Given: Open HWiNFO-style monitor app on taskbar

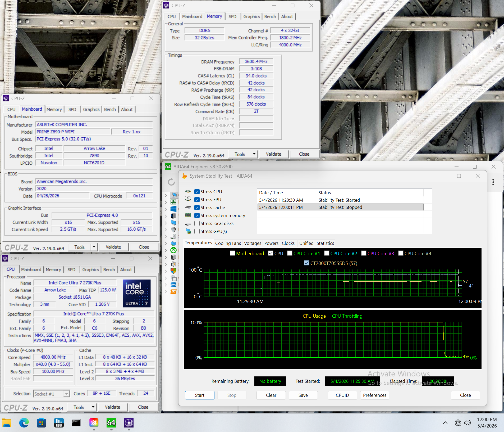Looking at the screenshot, I should click(x=59, y=423).
